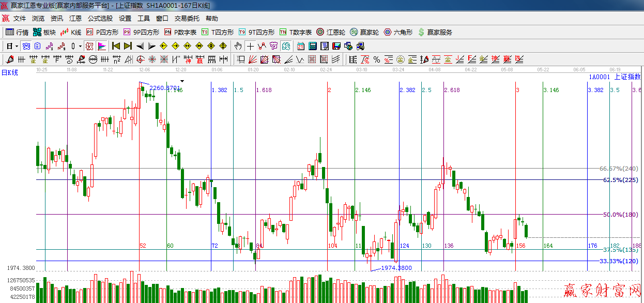Click the calendar icon showing 21

point(301,46)
